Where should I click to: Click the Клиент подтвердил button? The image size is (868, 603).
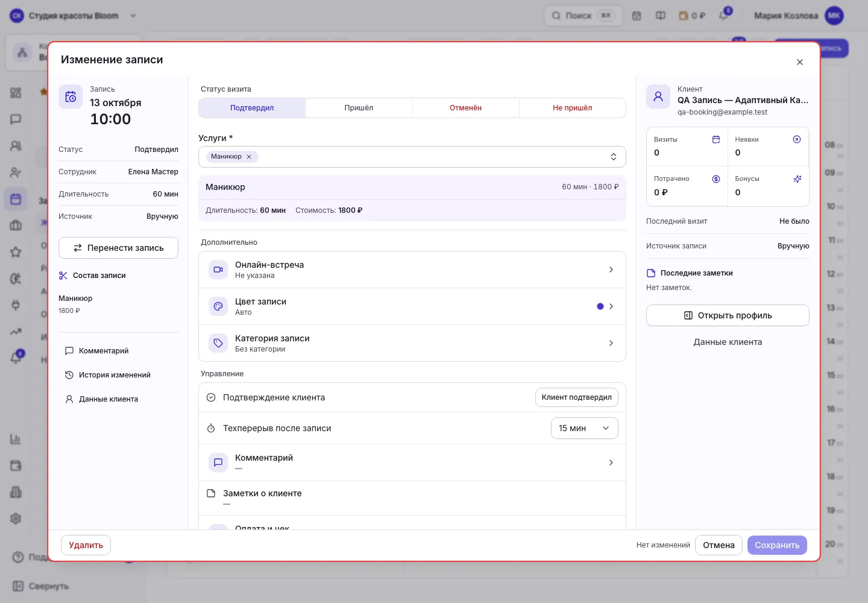tap(576, 397)
